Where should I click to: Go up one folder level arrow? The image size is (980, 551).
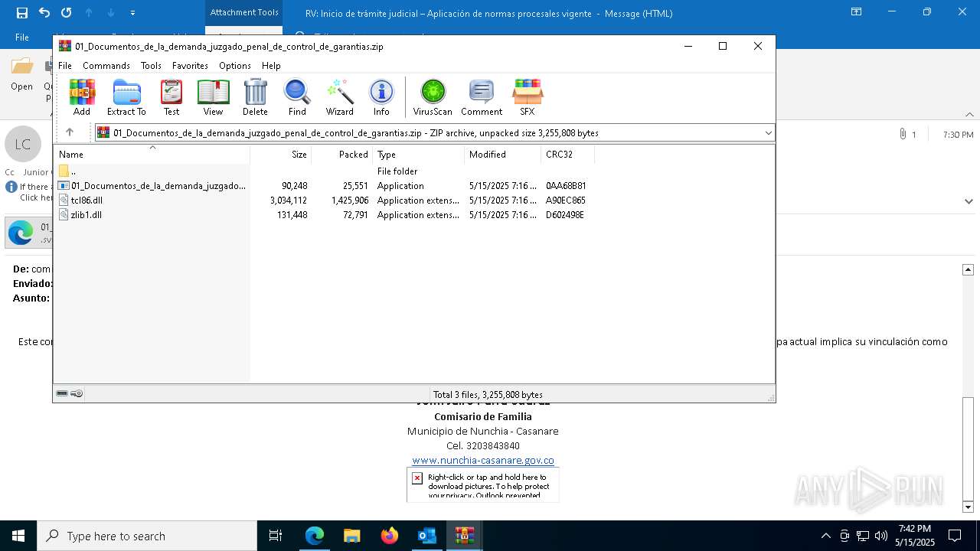[70, 132]
